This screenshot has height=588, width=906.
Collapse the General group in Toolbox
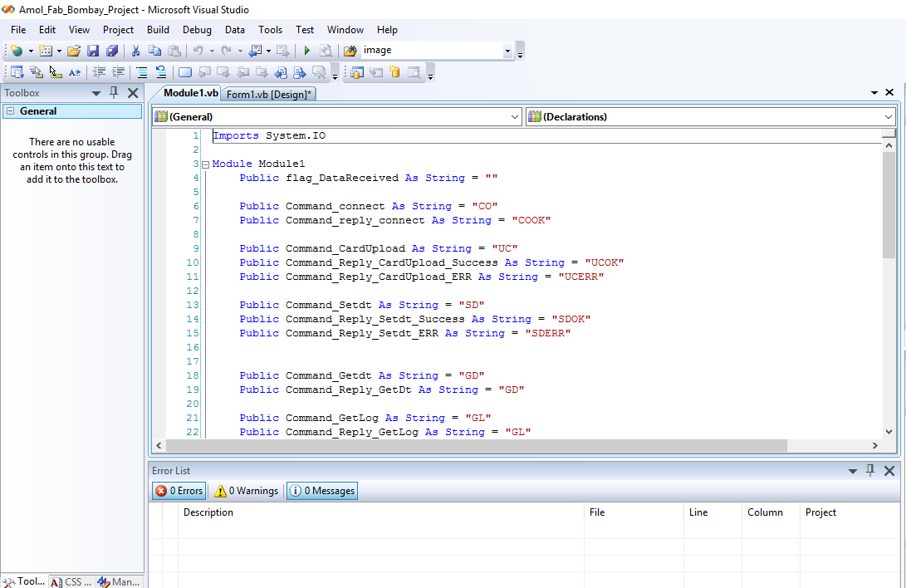point(10,111)
